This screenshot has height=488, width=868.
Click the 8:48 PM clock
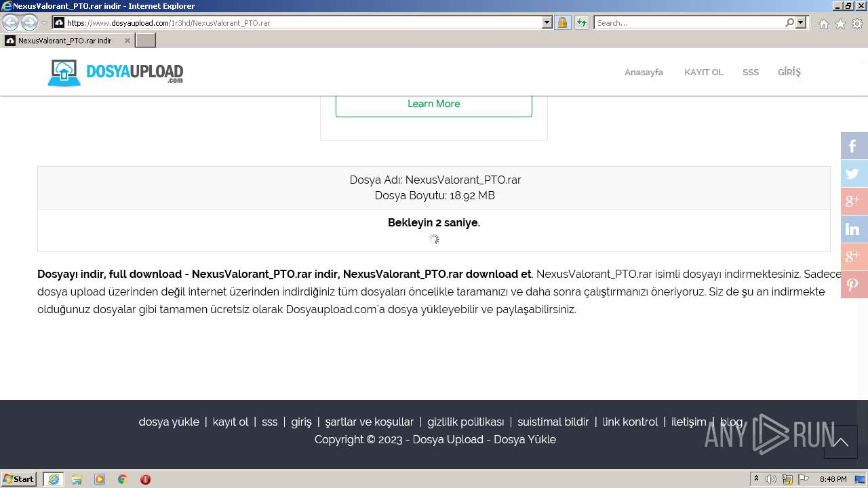click(833, 479)
